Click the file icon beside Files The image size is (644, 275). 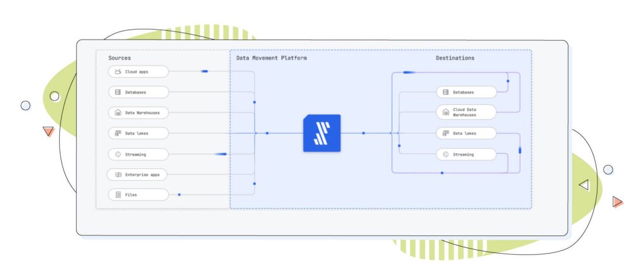[118, 195]
